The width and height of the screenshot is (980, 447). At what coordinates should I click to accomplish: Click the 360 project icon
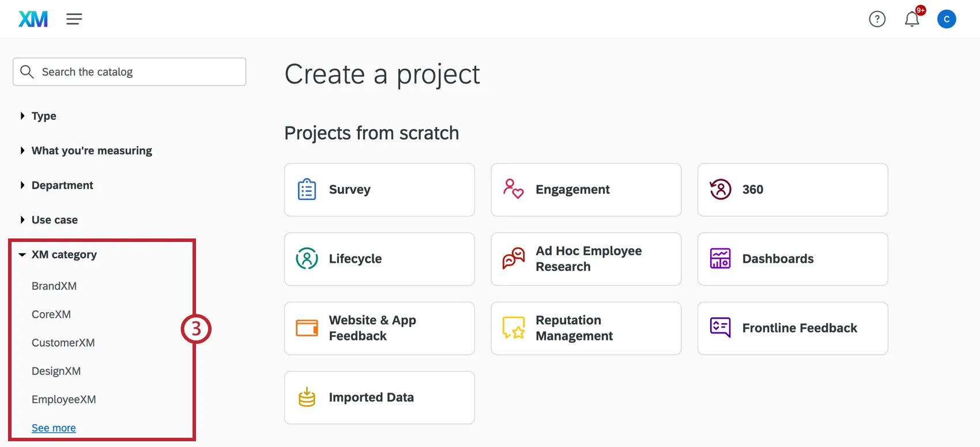720,190
